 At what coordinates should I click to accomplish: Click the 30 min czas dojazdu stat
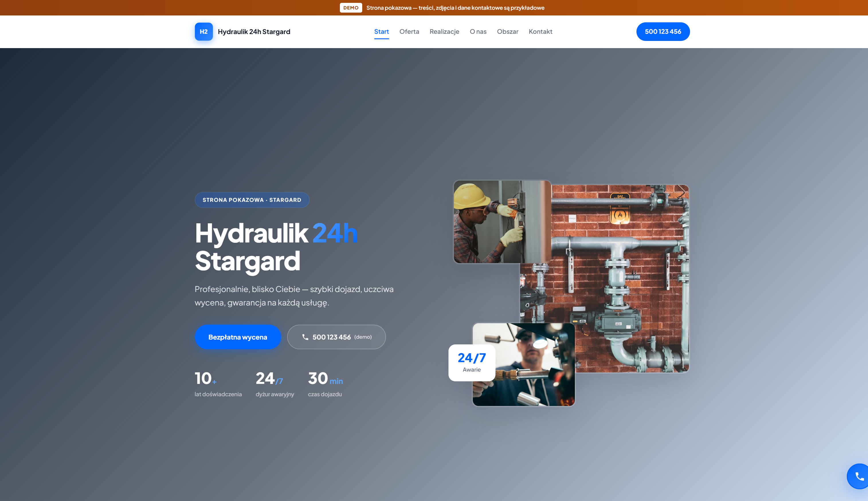pos(325,384)
